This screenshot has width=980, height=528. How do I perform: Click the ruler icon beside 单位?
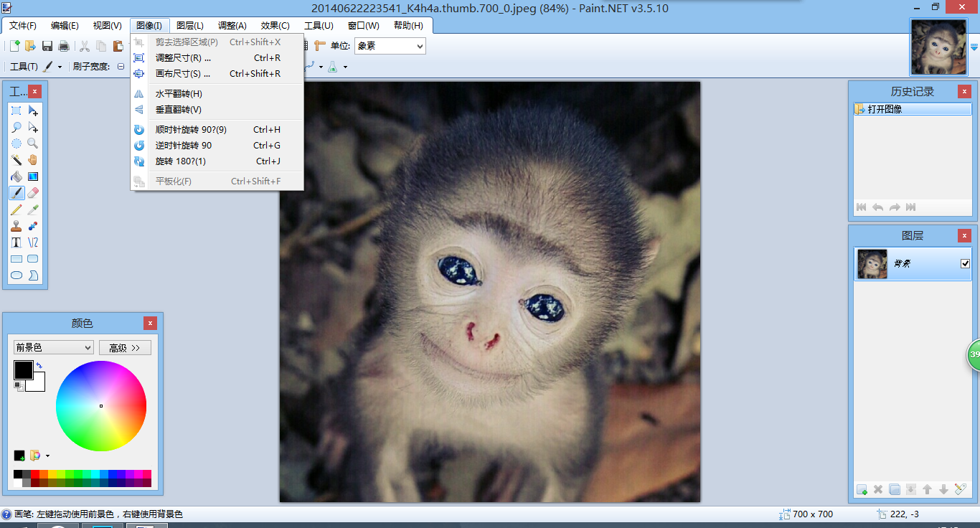click(320, 46)
